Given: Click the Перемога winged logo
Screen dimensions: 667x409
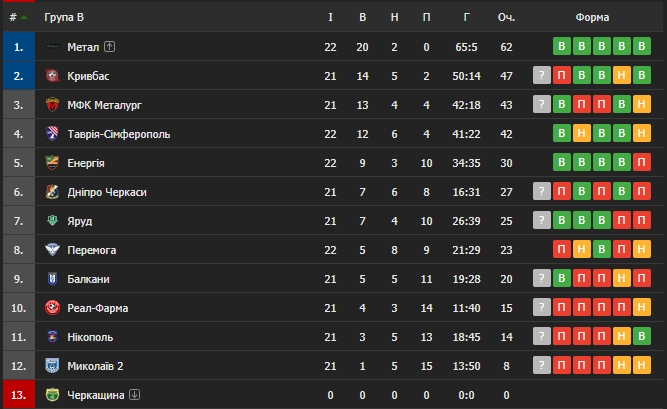Looking at the screenshot, I should pos(52,249).
